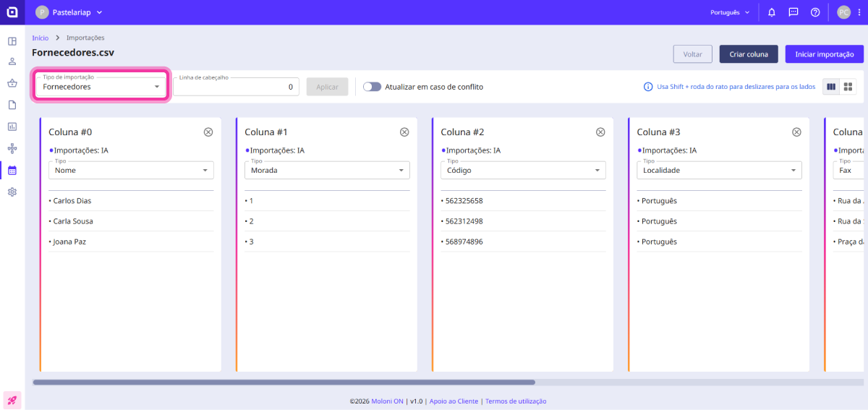Viewport: 868px width, 410px height.
Task: Click the info icon beside Shift hint
Action: coord(648,87)
